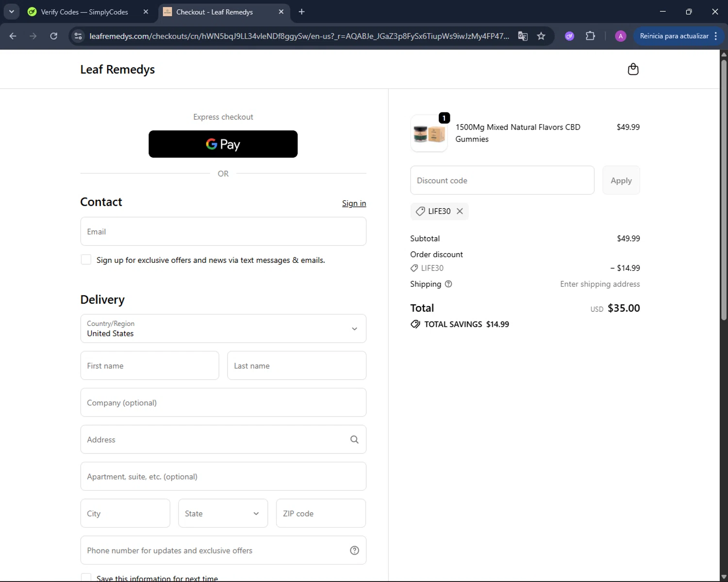
Task: Open a new browser tab
Action: point(301,12)
